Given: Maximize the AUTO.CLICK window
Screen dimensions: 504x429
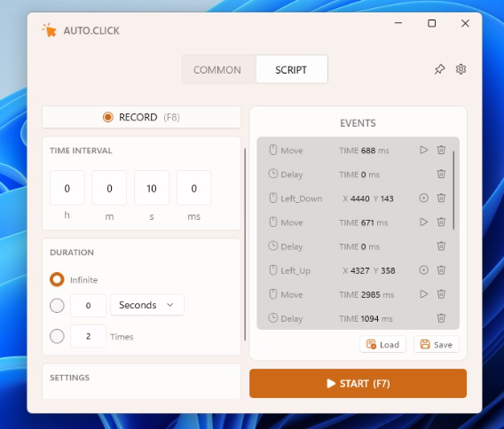Looking at the screenshot, I should [x=431, y=23].
